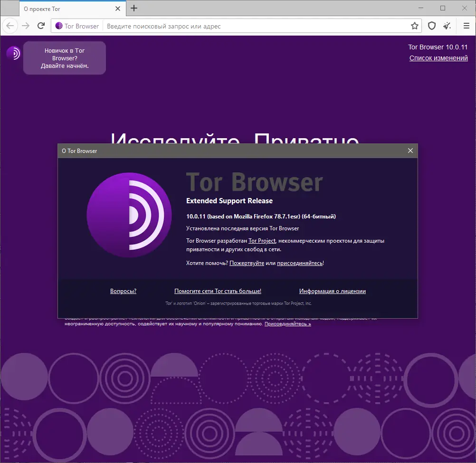This screenshot has width=476, height=463.
Task: Click the purple onion icon at top left
Action: [x=12, y=54]
